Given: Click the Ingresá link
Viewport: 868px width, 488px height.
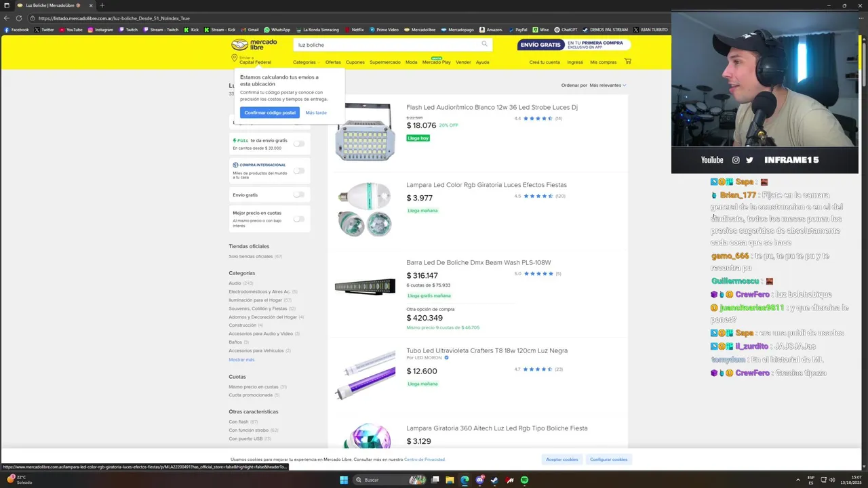Looking at the screenshot, I should pos(575,62).
